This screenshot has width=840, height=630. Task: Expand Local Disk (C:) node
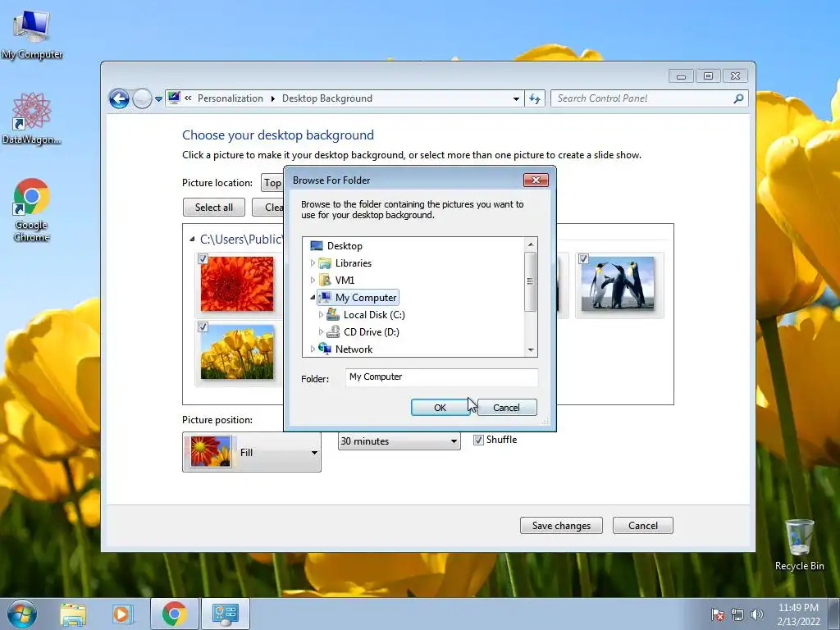(322, 314)
